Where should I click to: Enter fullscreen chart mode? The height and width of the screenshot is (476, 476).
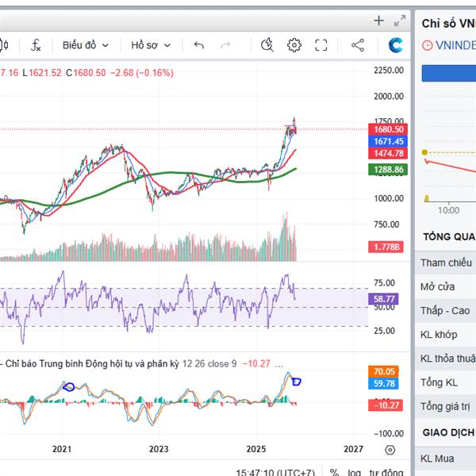(x=321, y=45)
